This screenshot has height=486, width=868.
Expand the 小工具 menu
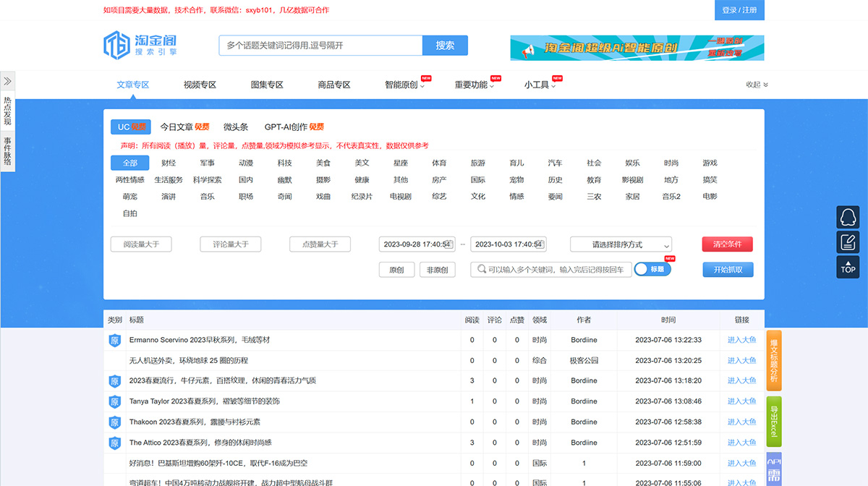(538, 84)
